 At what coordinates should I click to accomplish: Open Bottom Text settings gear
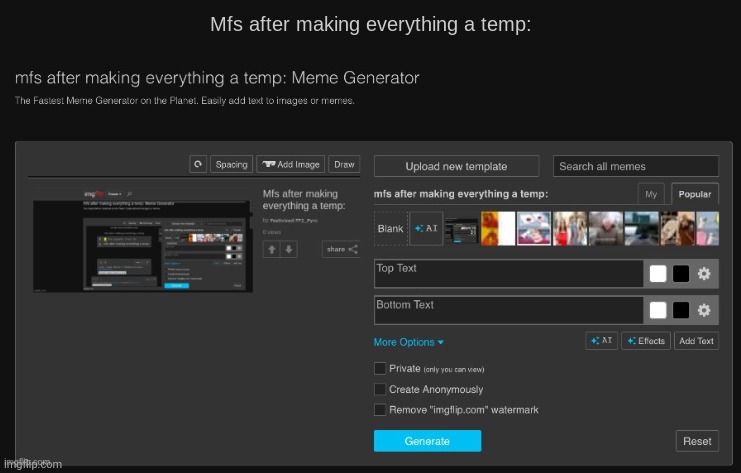704,310
